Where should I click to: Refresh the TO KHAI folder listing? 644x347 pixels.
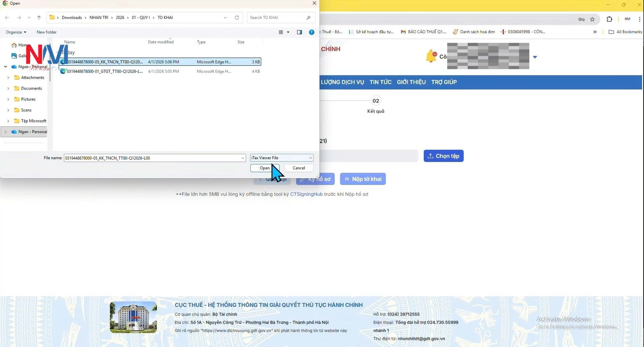coord(237,18)
